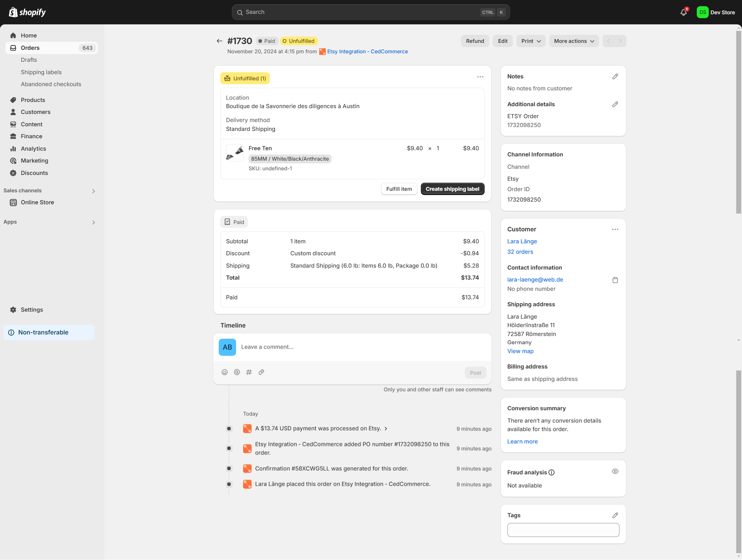This screenshot has width=742, height=560.
Task: Edit Notes with the pencil icon
Action: 615,76
